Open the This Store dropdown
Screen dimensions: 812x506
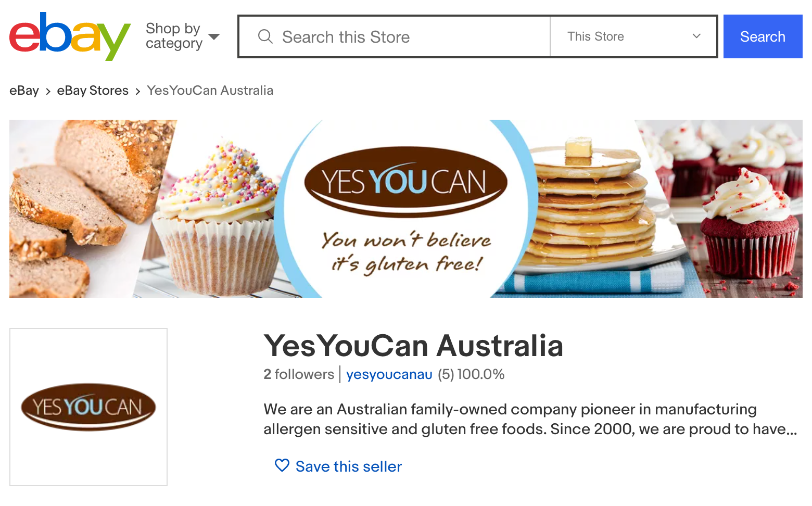[x=633, y=36]
